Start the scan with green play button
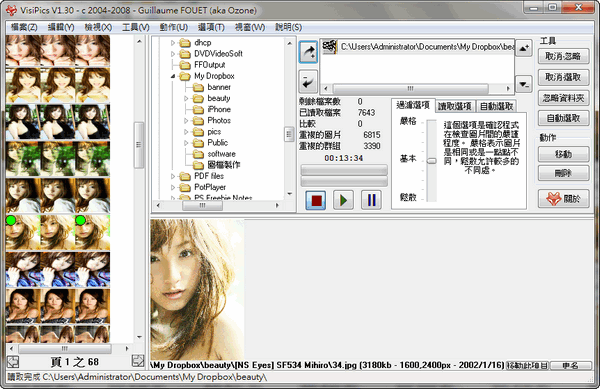Screen dimensions: 600x389 point(343,200)
